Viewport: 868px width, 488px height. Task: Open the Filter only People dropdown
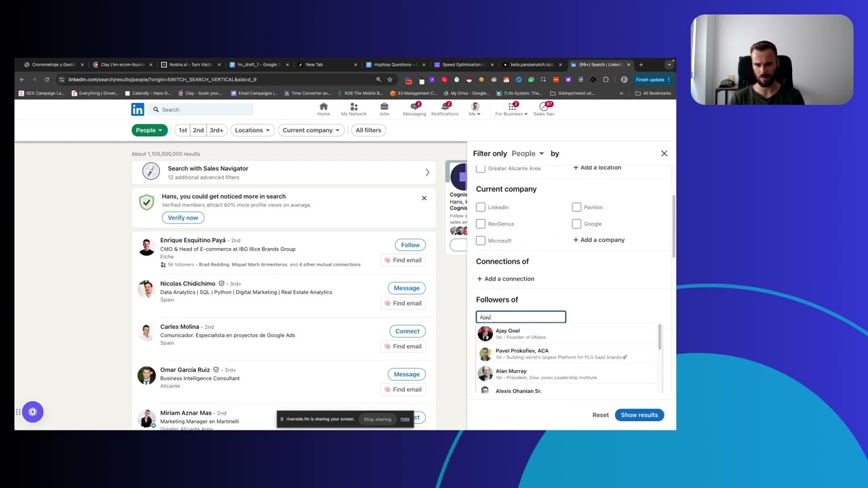tap(528, 153)
